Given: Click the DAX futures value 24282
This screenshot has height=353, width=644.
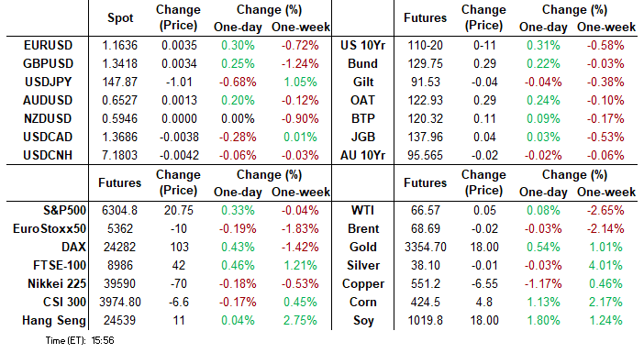Looking at the screenshot, I should click(119, 248).
